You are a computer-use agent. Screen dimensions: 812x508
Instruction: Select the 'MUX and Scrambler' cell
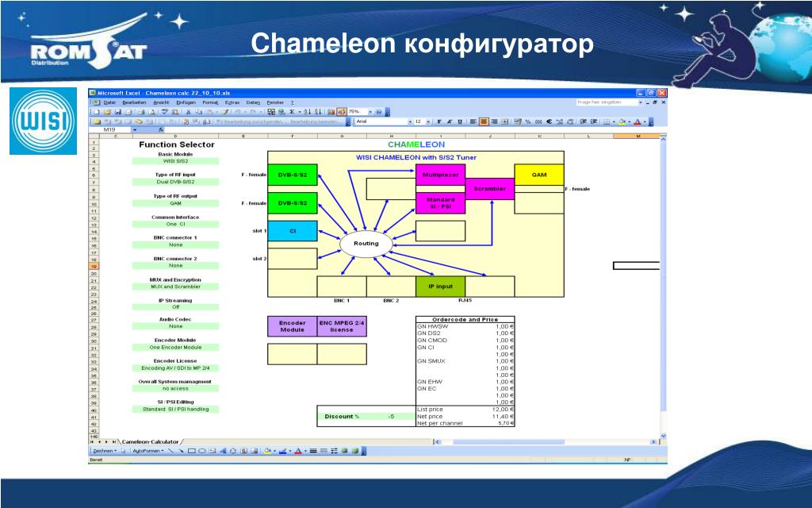tap(175, 287)
